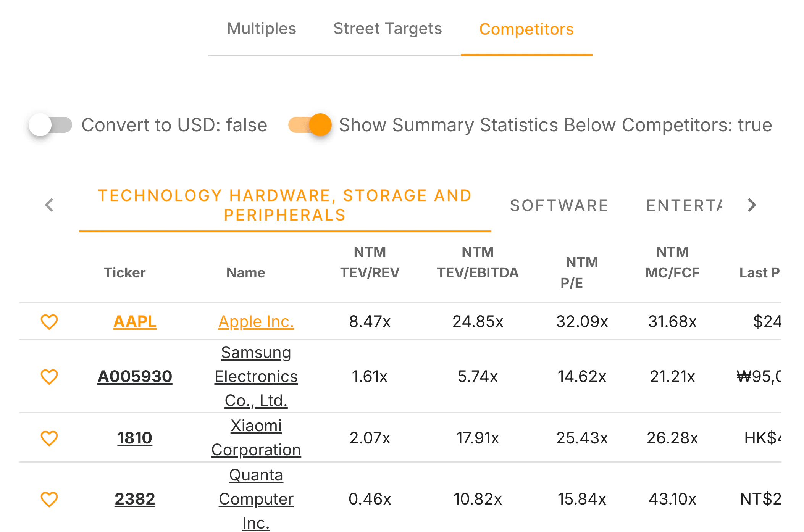Select the Competitors tab

point(526,29)
